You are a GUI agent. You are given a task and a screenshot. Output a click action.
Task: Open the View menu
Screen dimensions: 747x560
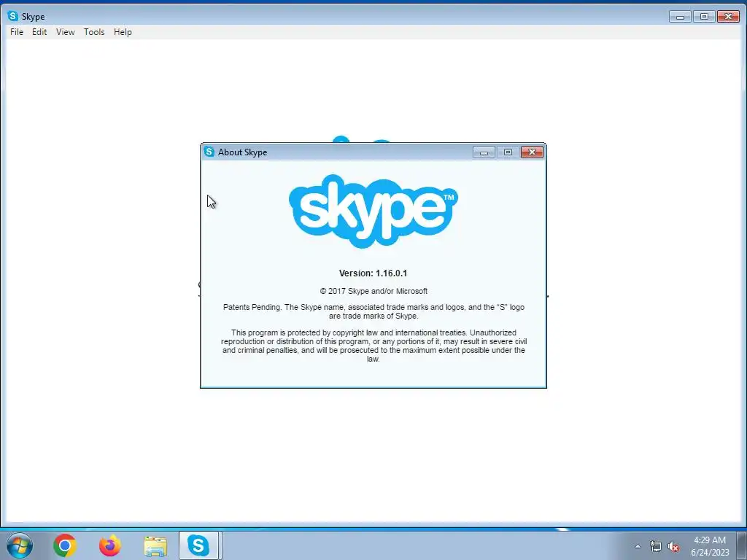[x=65, y=32]
